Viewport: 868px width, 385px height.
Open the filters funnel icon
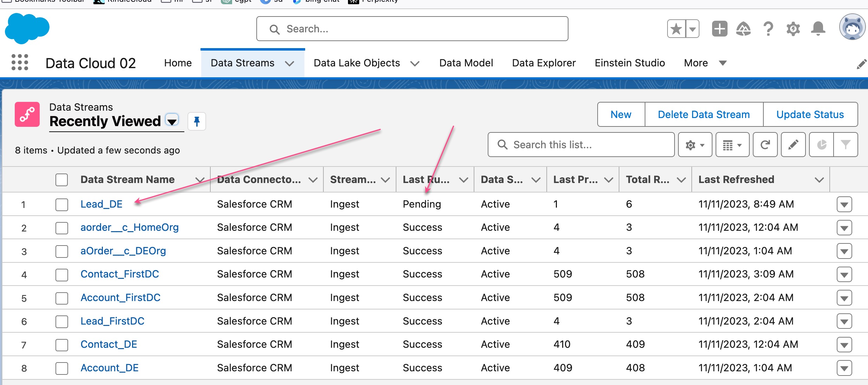[846, 145]
